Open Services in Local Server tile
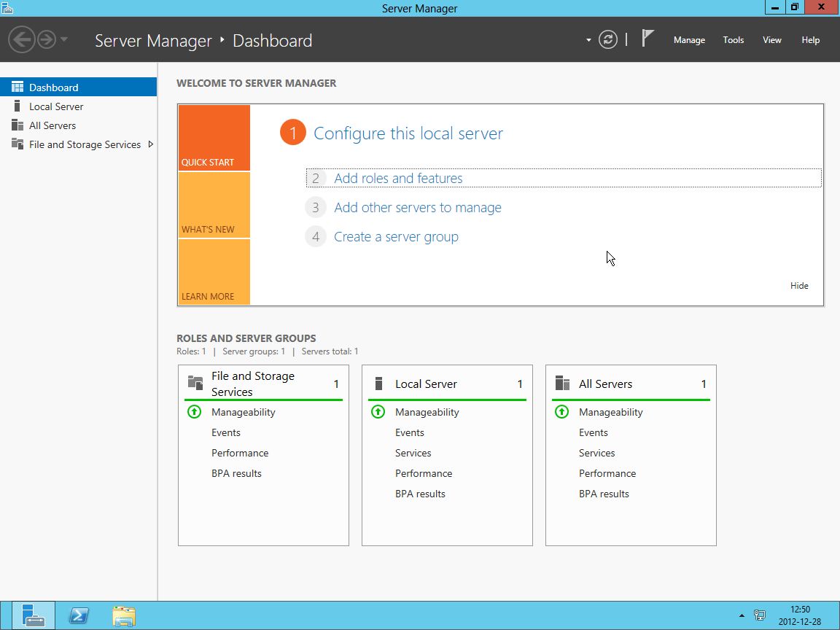Viewport: 840px width, 630px height. [413, 453]
